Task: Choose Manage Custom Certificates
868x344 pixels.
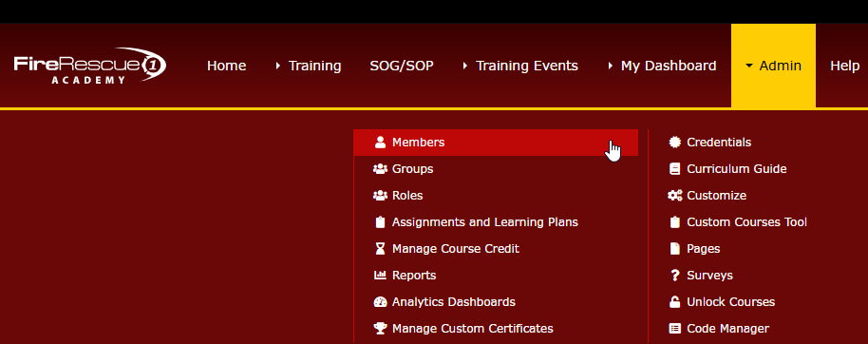Action: tap(473, 329)
